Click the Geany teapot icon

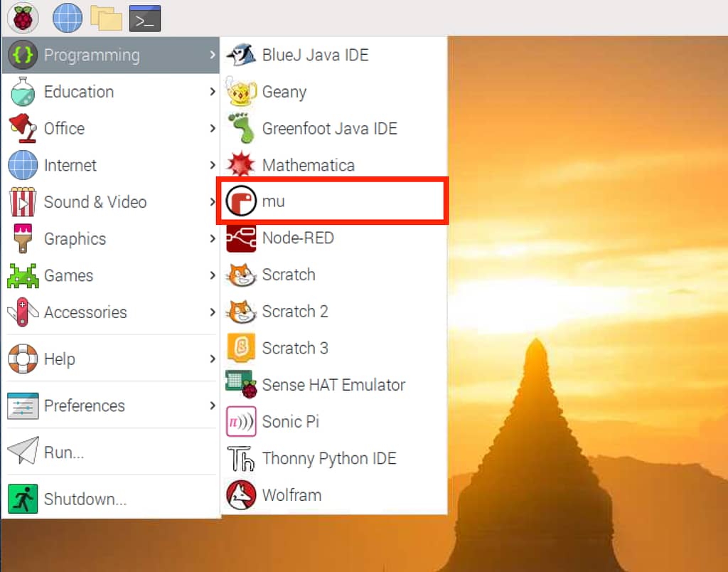point(241,91)
